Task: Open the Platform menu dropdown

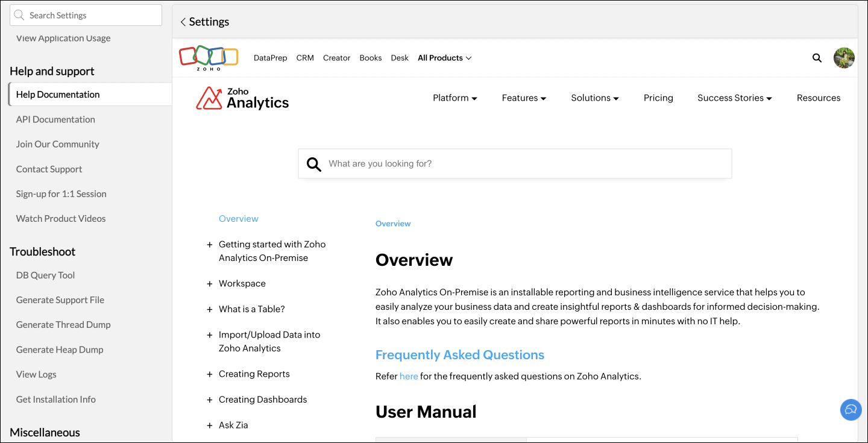Action: coord(455,98)
